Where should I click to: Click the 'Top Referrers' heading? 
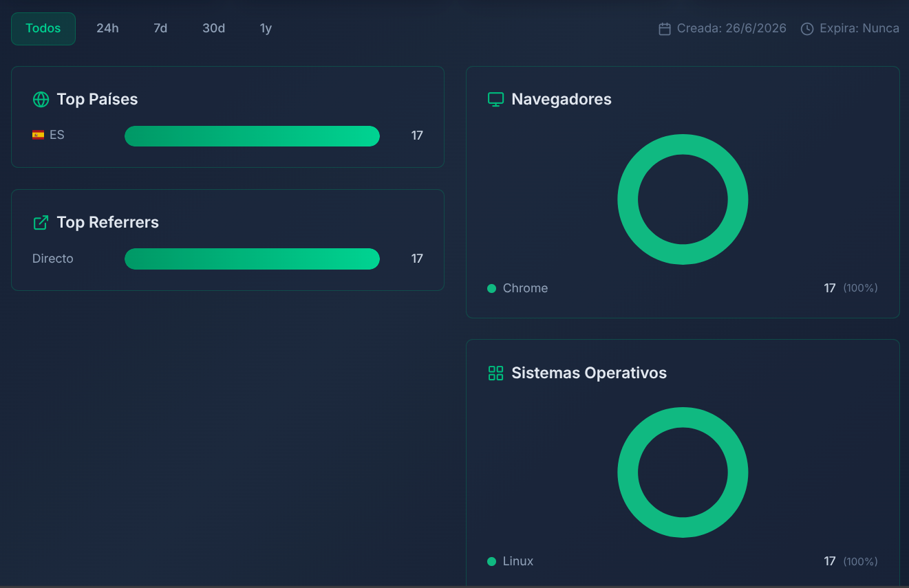tap(107, 223)
